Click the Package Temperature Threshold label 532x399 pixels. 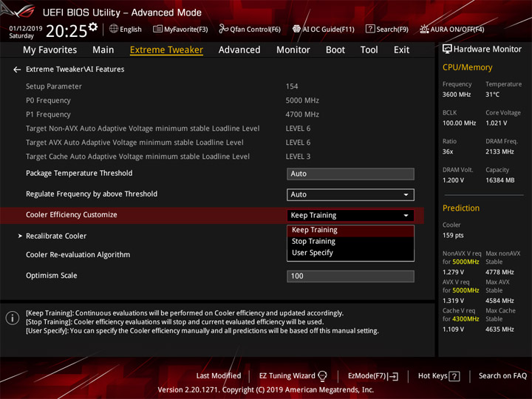point(79,173)
